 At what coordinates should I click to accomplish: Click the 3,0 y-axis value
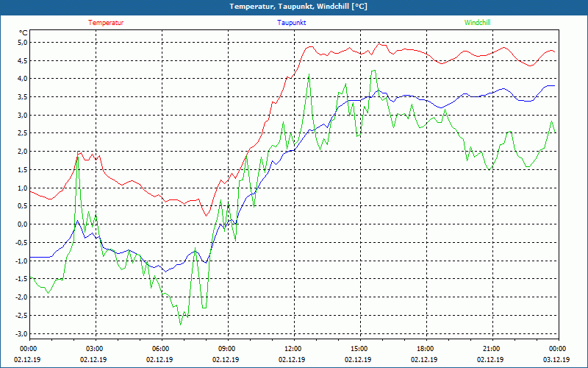23,115
